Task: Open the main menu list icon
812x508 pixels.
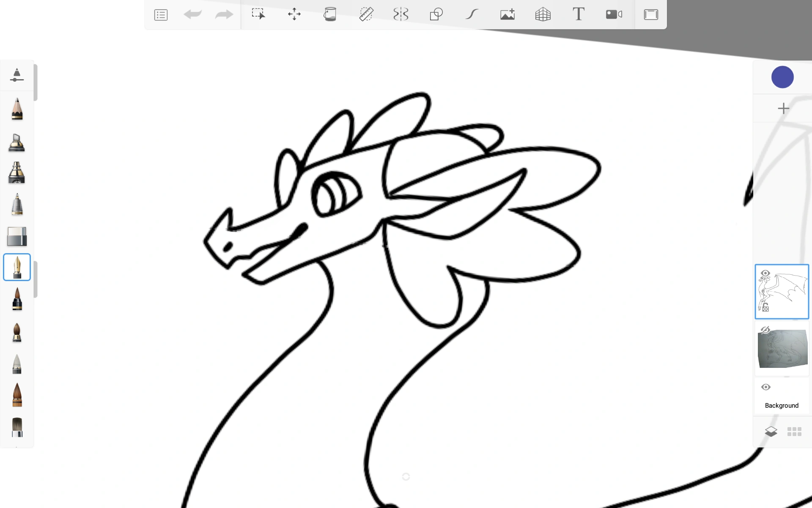Action: coord(161,15)
